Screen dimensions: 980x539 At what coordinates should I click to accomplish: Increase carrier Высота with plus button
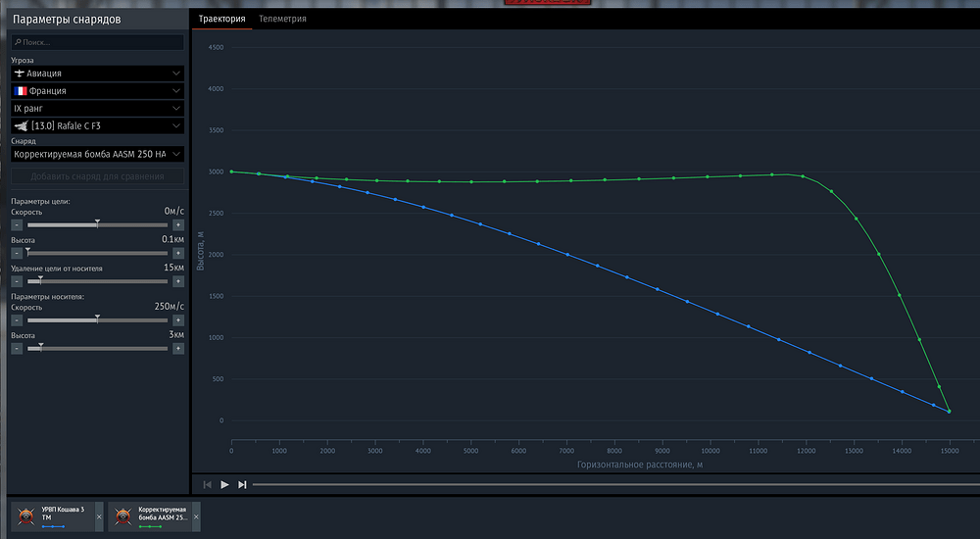coord(178,348)
